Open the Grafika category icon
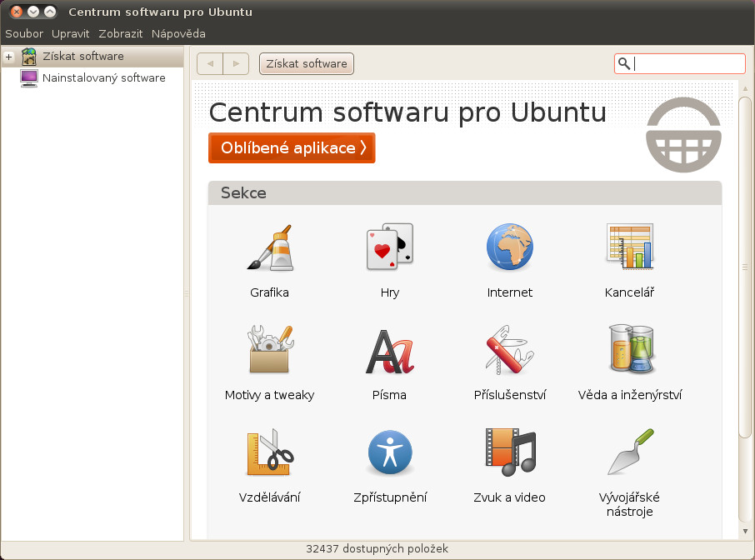The image size is (755, 560). pyautogui.click(x=269, y=247)
